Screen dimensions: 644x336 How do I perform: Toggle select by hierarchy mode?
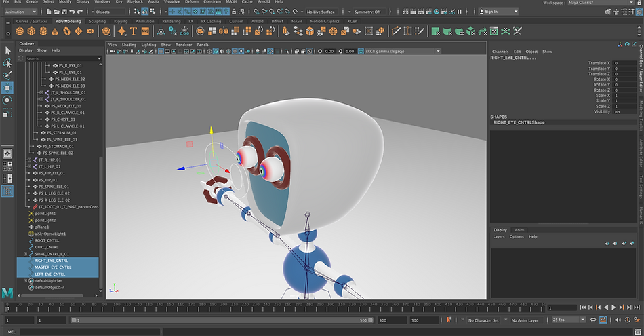point(137,12)
